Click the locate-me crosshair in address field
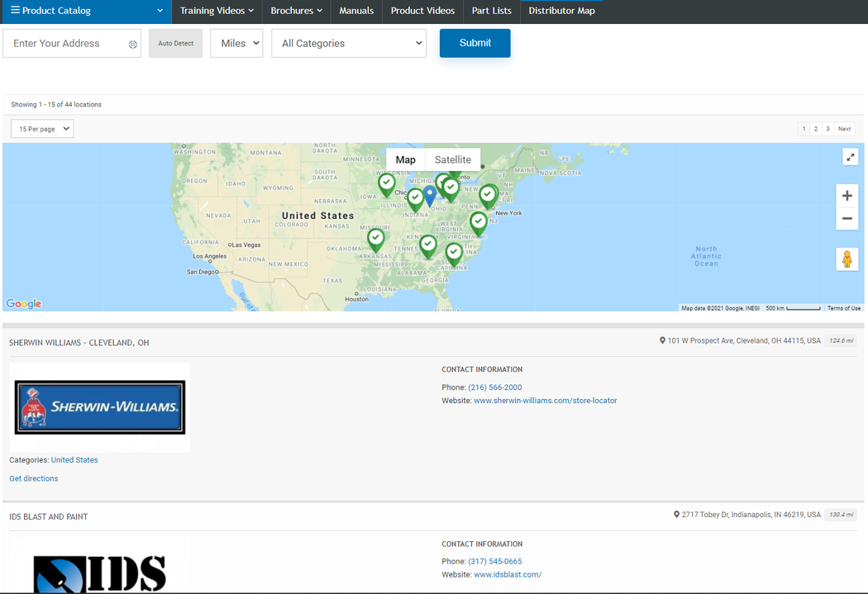Viewport: 868px width, 594px height. (x=133, y=45)
